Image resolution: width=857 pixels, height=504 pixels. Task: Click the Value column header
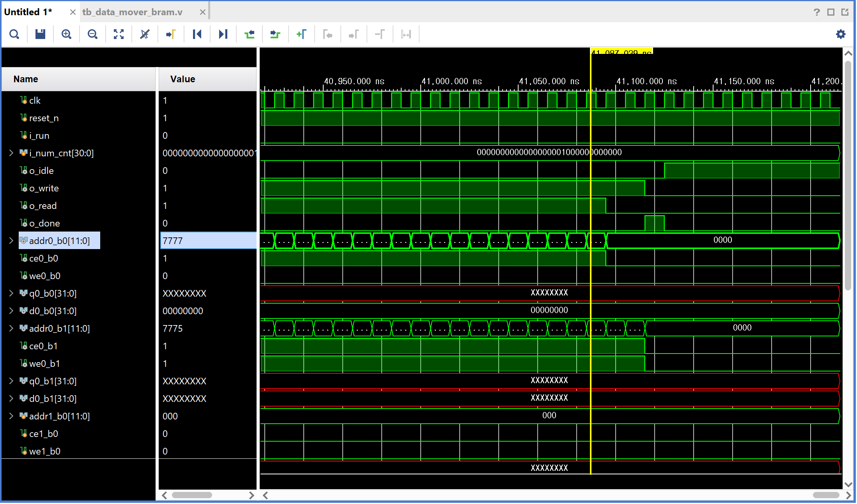[207, 79]
